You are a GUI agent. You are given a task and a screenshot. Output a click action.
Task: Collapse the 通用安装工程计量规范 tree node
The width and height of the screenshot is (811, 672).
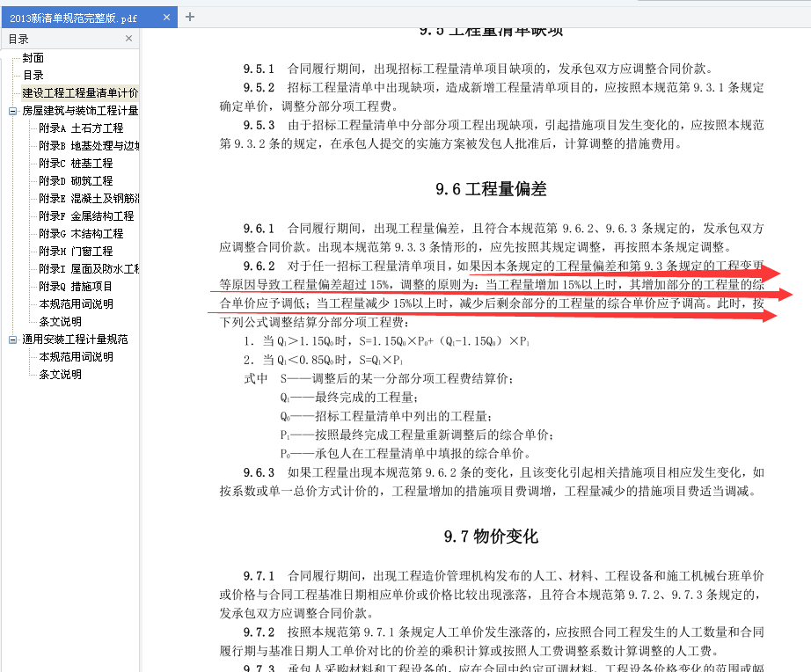(x=12, y=340)
